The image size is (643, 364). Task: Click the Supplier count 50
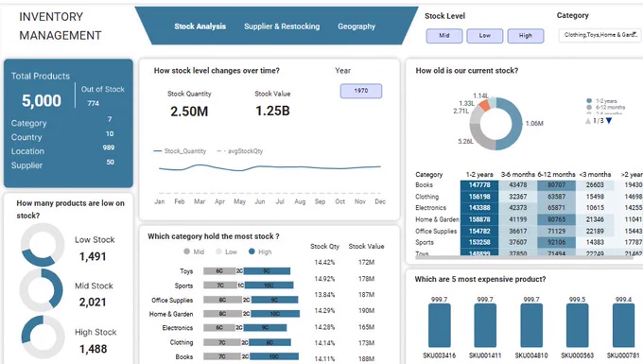pos(110,162)
